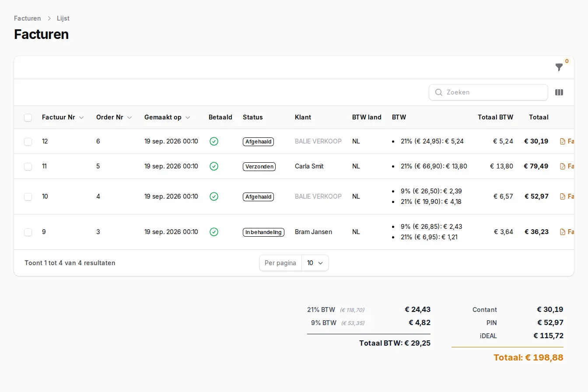Go to the Facturen breadcrumb

(x=28, y=18)
